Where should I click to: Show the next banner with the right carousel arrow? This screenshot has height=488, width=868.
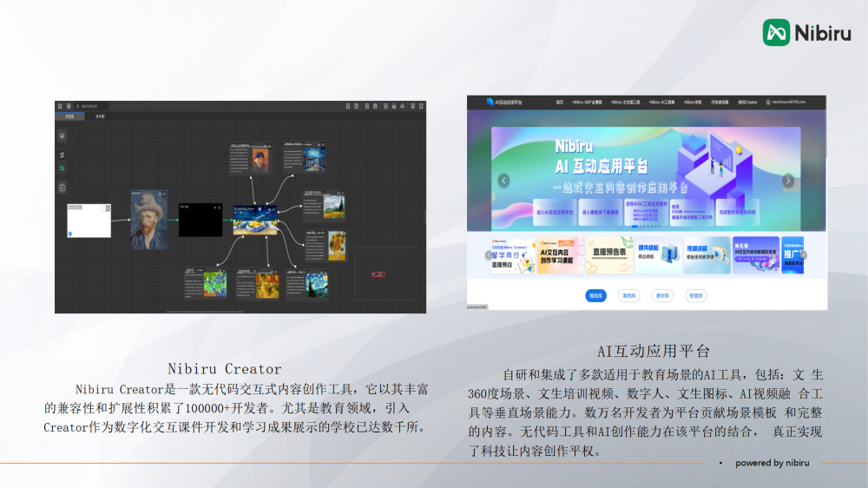pyautogui.click(x=788, y=181)
